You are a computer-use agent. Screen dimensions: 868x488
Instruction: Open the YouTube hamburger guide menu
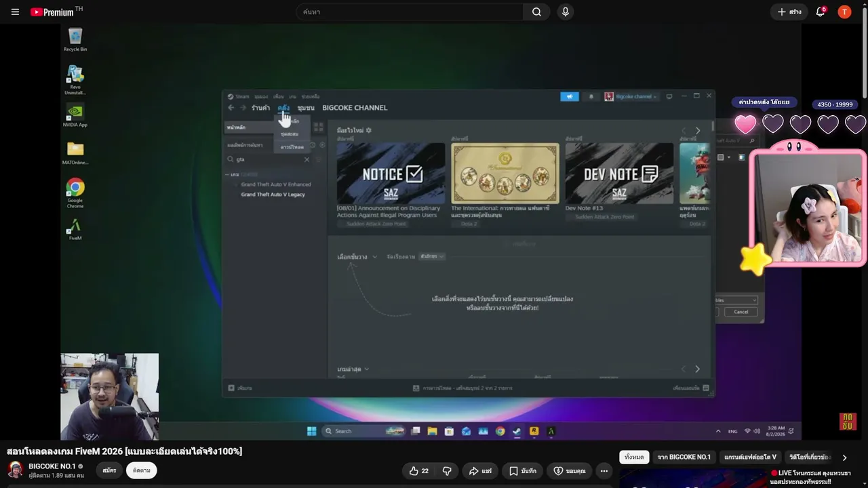pyautogui.click(x=15, y=12)
